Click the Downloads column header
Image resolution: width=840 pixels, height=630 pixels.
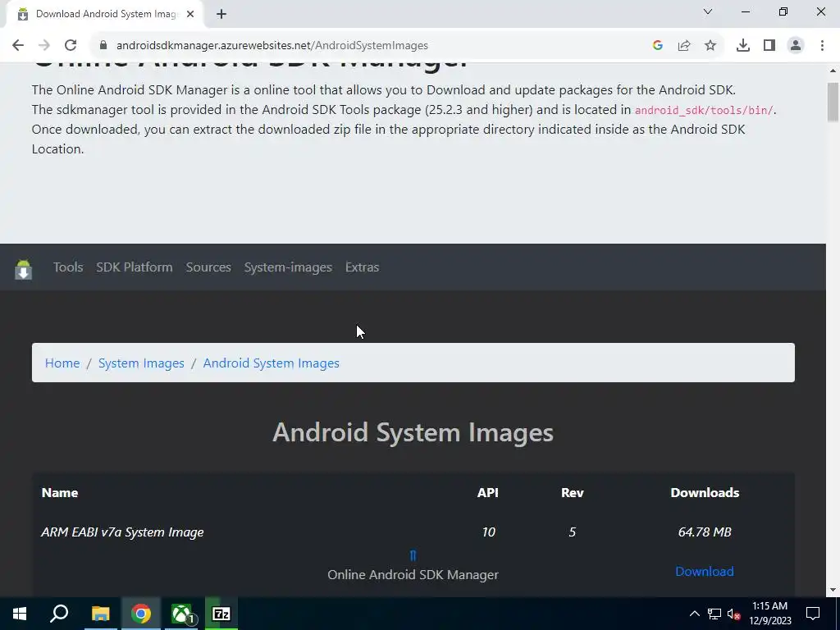pos(705,493)
